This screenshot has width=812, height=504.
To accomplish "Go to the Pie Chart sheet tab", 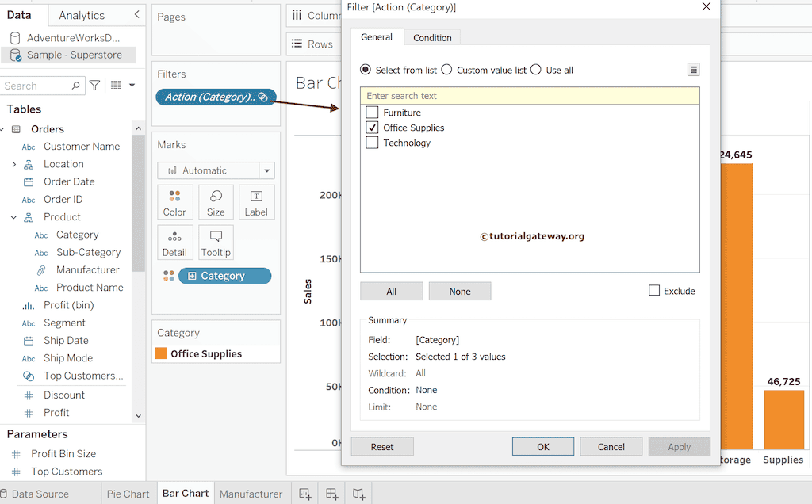I will pos(128,494).
